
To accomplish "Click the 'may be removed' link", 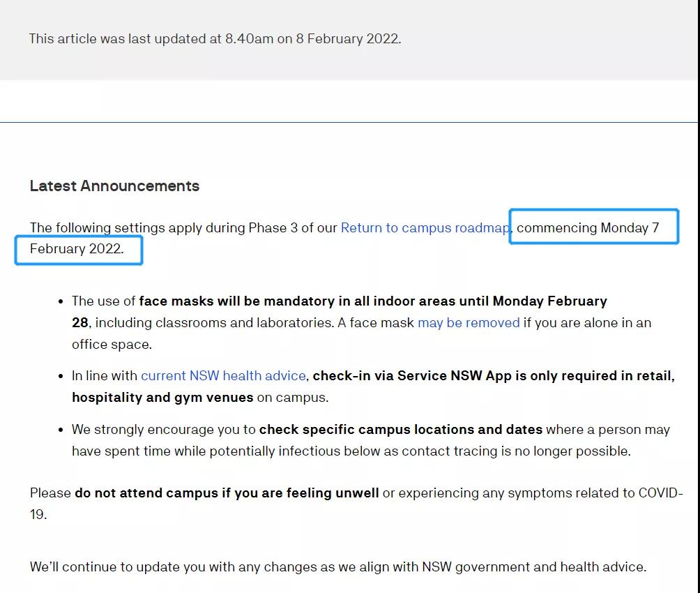I will pos(469,322).
